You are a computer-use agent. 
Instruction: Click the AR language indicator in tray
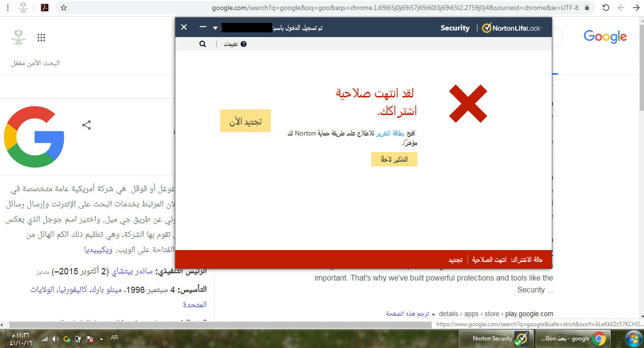click(x=114, y=338)
